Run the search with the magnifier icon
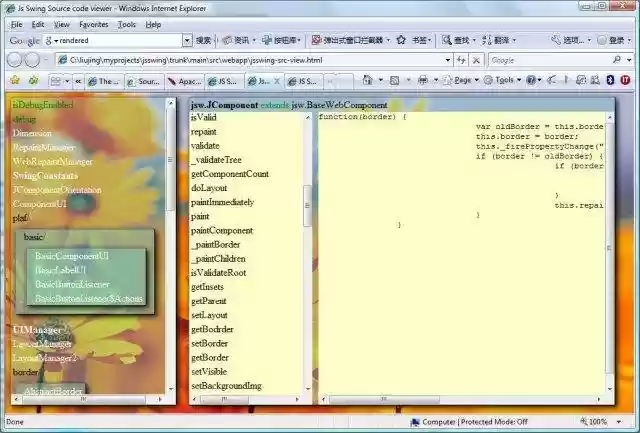Screen dimensions: 640x433 pyautogui.click(x=617, y=60)
